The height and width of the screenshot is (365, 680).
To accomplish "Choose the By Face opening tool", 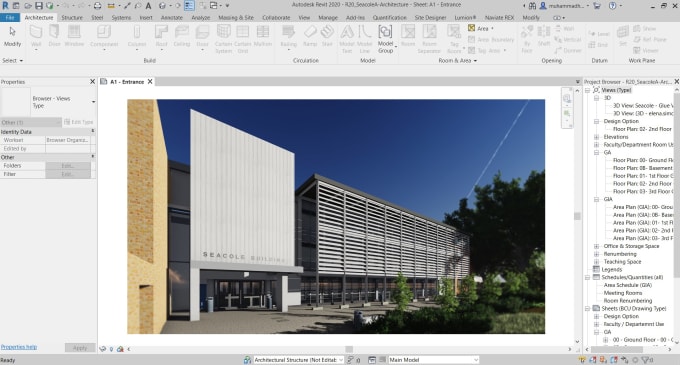I will [527, 39].
